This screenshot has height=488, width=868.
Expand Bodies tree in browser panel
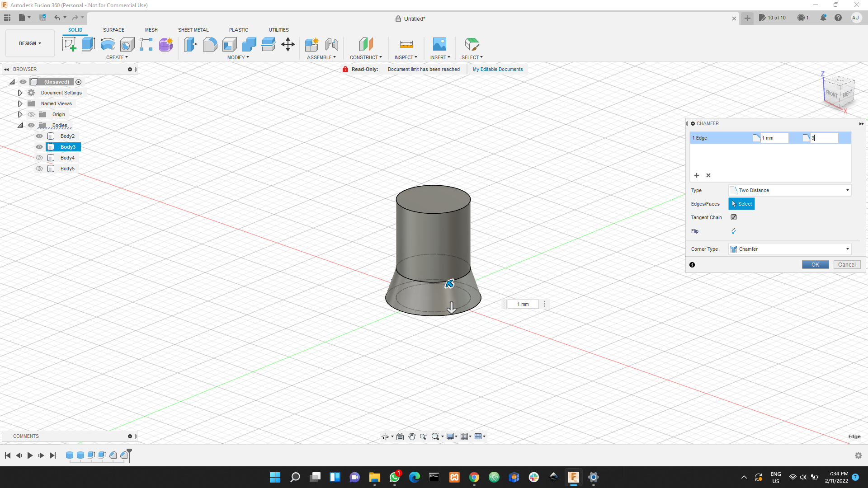(x=20, y=125)
